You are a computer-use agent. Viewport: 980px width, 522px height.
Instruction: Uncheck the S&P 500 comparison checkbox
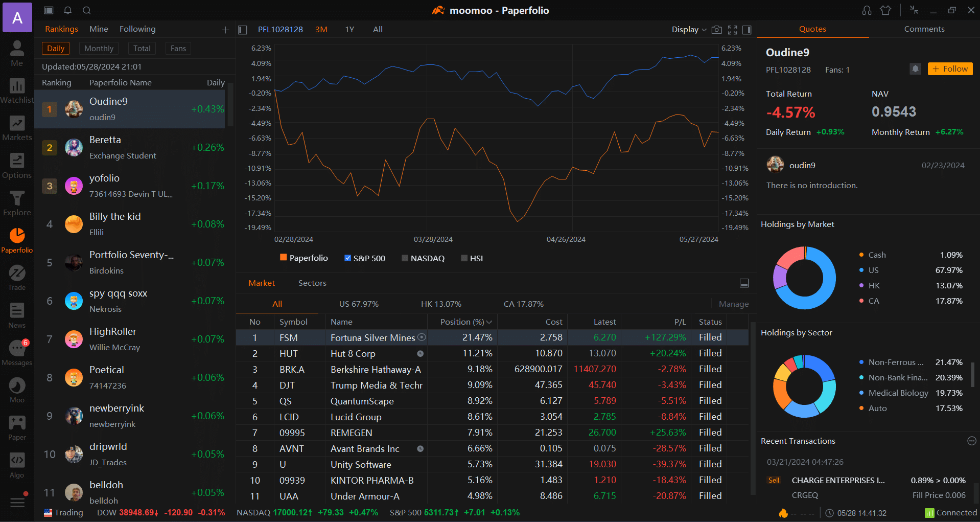tap(347, 258)
